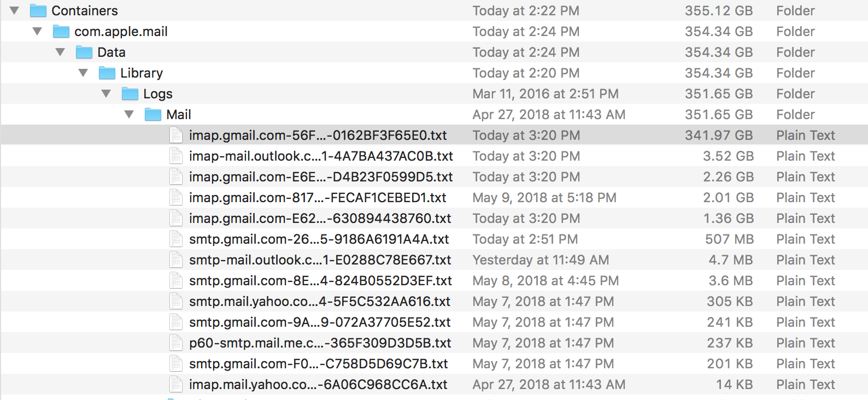This screenshot has height=400, width=868.
Task: Collapse the Data folder disclosure triangle
Action: pos(60,52)
